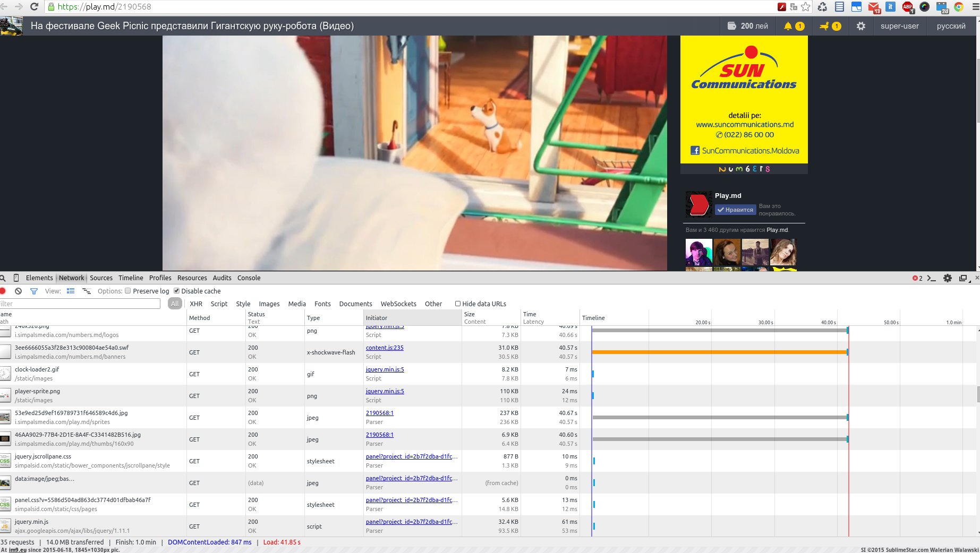980x553 pixels.
Task: Open the DevTools console drawer icon
Action: [931, 278]
